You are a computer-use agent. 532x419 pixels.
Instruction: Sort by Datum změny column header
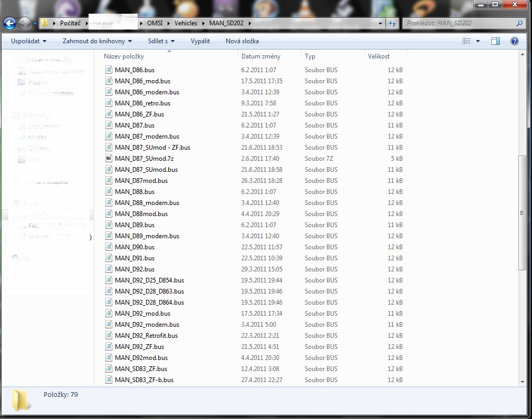[x=261, y=56]
